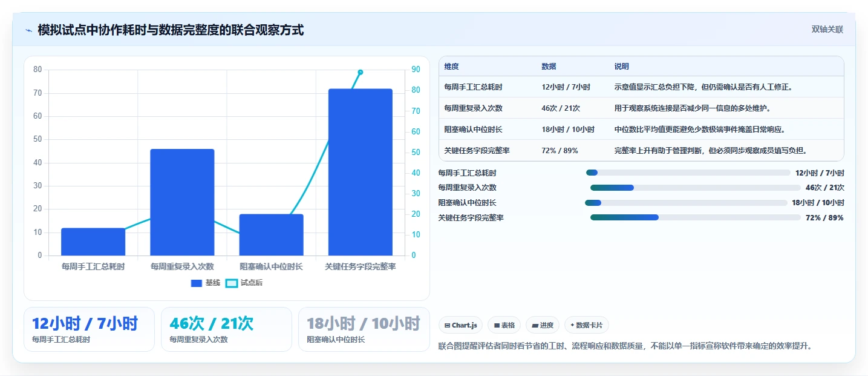The height and width of the screenshot is (376, 868).
Task: Click progress bar for 每周重复录入次数
Action: 696,188
